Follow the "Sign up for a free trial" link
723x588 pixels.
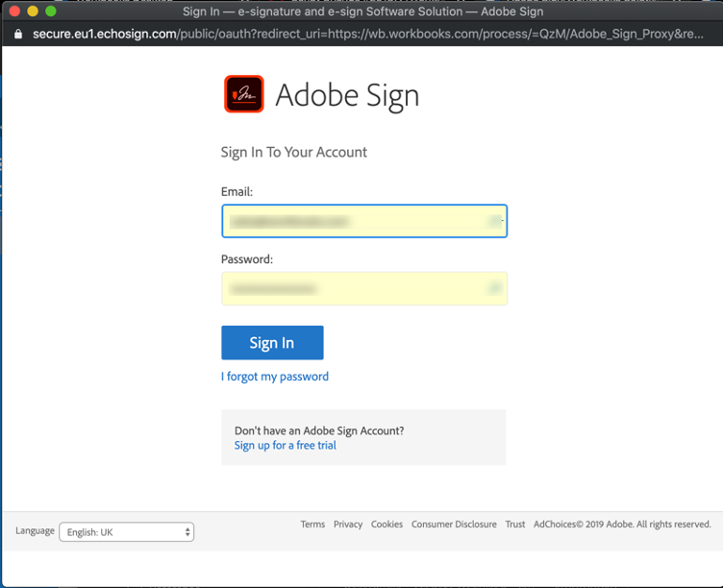(286, 446)
